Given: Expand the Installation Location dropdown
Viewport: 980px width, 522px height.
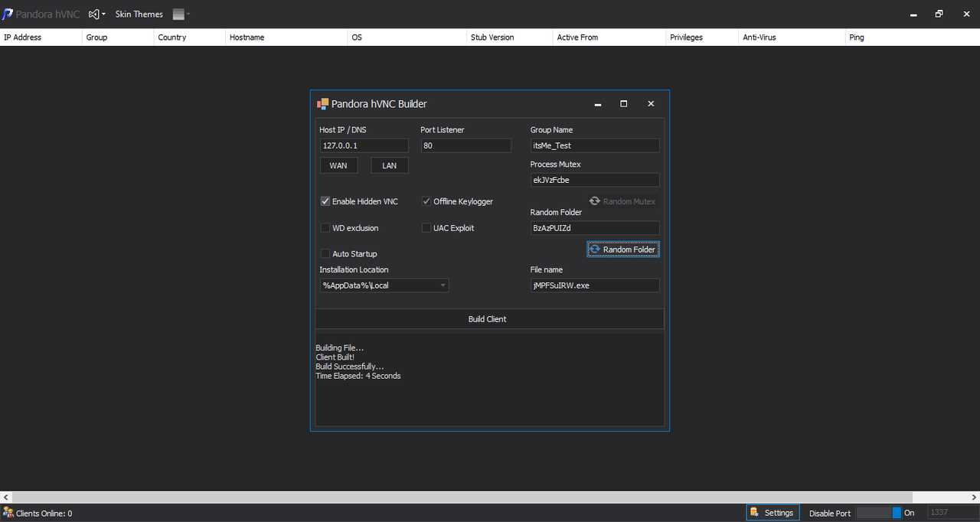Looking at the screenshot, I should 443,285.
